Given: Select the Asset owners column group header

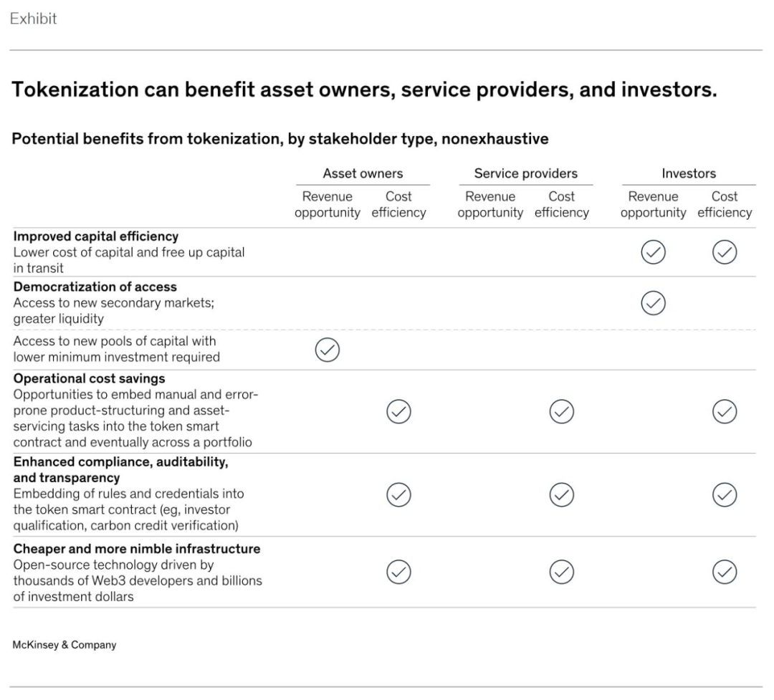Looking at the screenshot, I should point(363,173).
